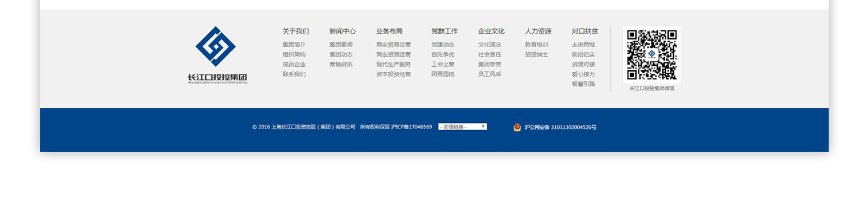Open the 对口扶贫 section heading

(585, 31)
